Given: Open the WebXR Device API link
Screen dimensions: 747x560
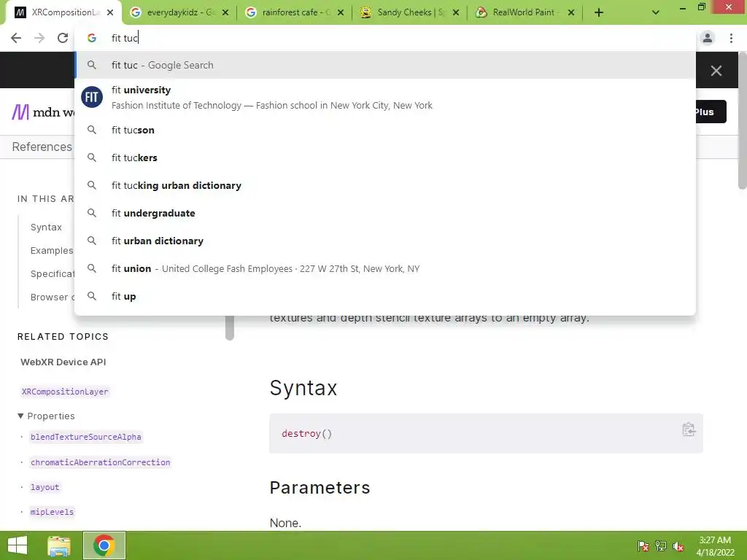Looking at the screenshot, I should coord(63,362).
